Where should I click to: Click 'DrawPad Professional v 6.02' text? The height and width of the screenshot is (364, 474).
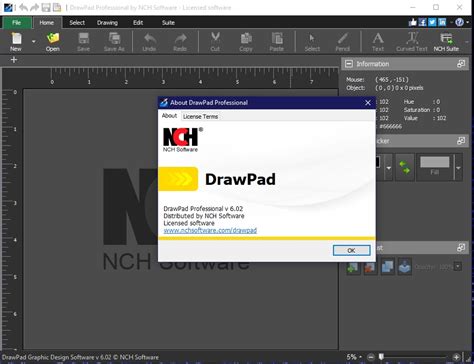coord(203,209)
